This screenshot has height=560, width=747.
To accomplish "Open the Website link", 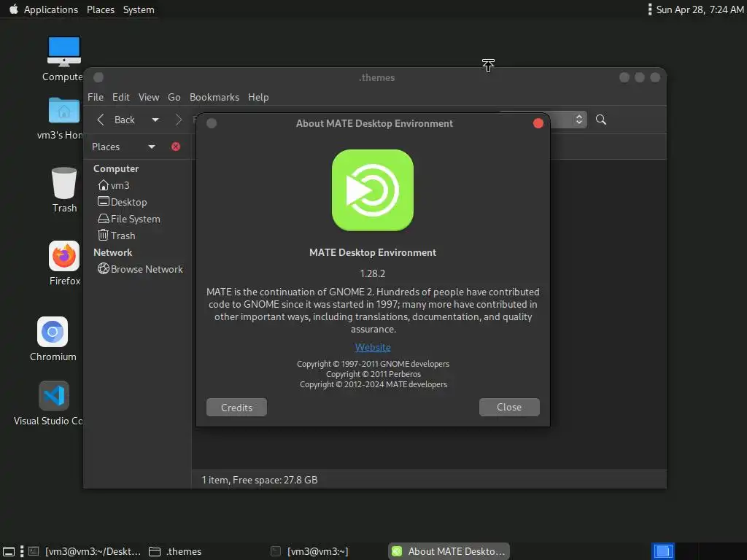I will coord(373,347).
